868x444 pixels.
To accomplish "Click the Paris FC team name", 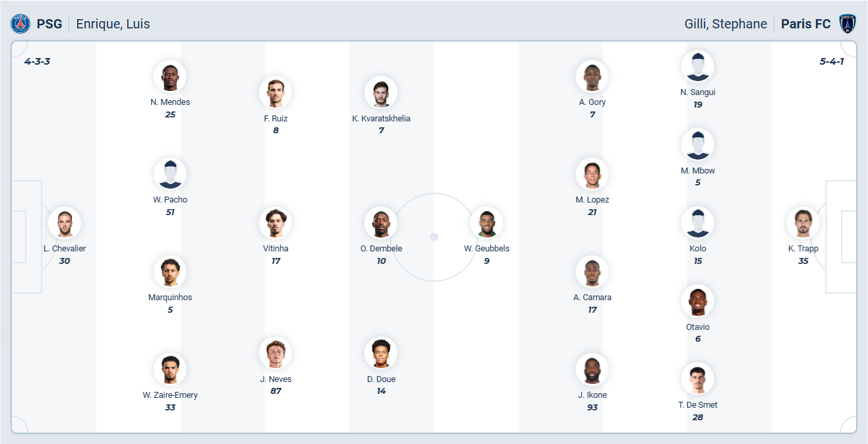I will tap(805, 24).
